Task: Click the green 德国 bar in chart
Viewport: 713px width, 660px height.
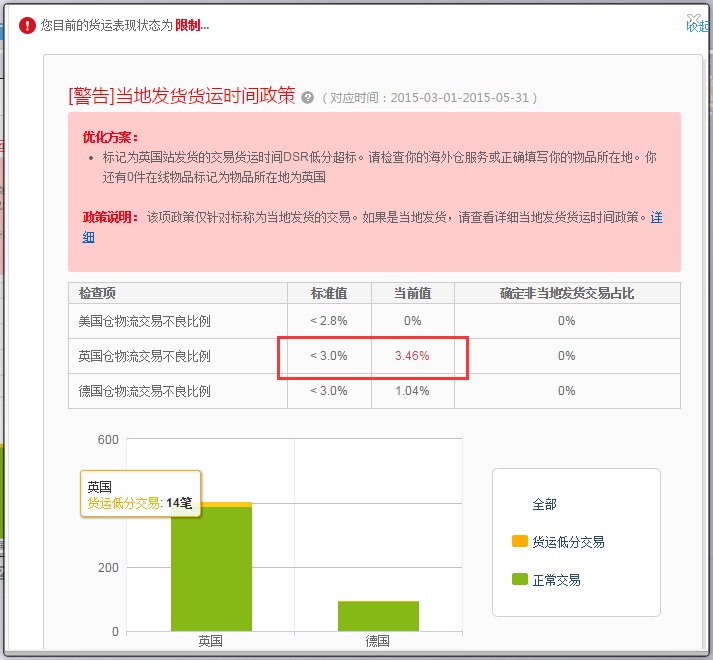Action: [x=378, y=616]
